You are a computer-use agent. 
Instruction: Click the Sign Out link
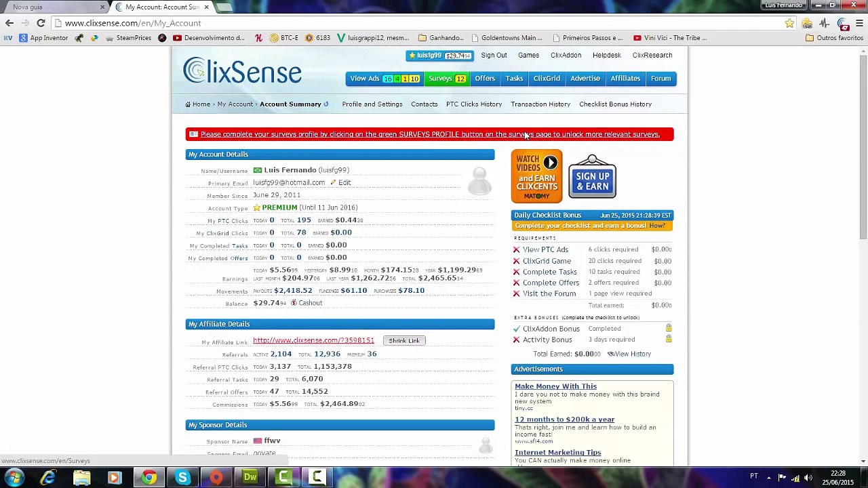494,56
